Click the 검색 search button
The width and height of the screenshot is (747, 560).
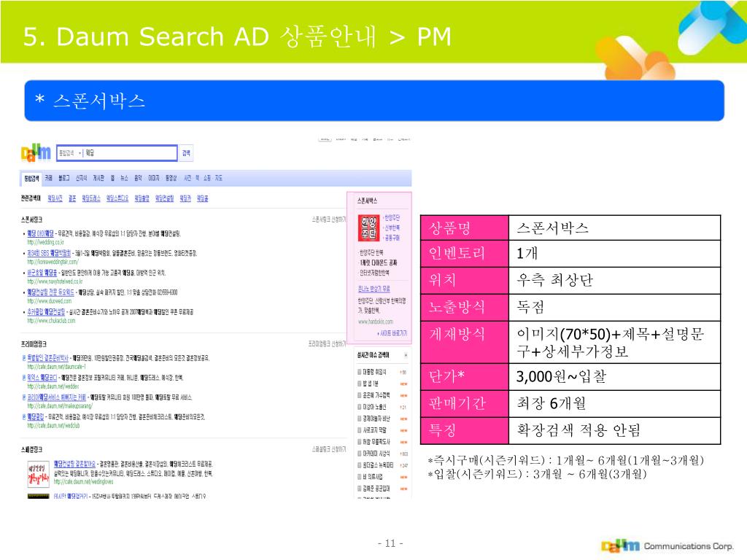click(x=186, y=153)
